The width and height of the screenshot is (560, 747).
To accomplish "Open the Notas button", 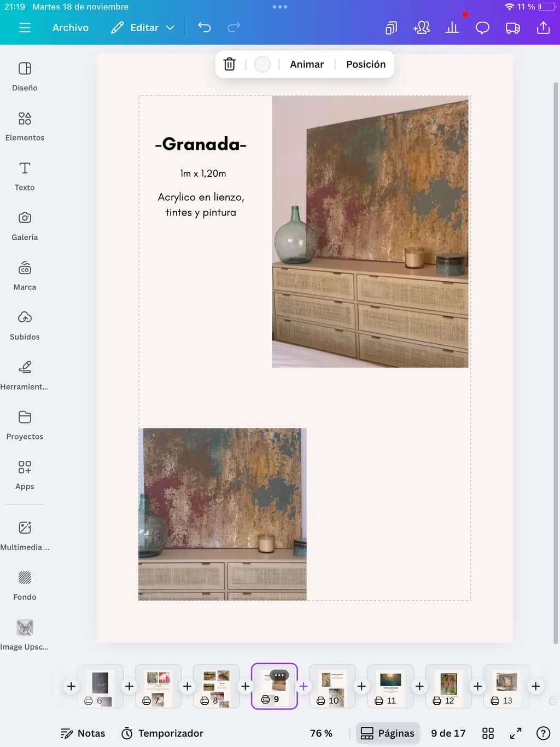I will click(x=83, y=733).
